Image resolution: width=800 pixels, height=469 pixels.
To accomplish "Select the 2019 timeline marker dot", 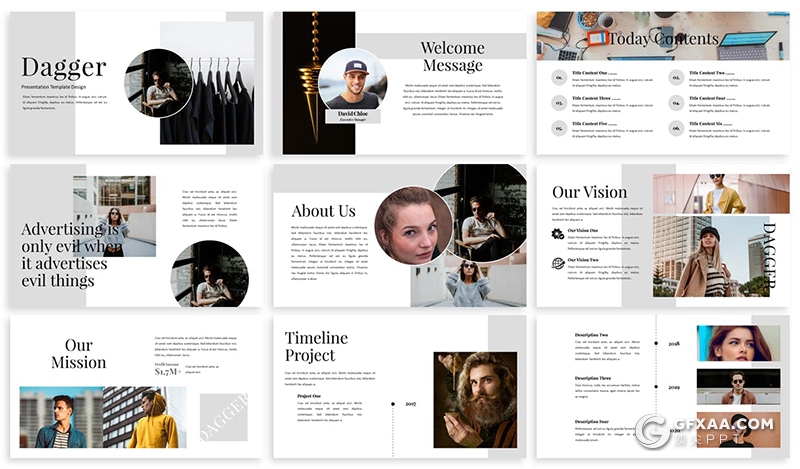I will (656, 386).
